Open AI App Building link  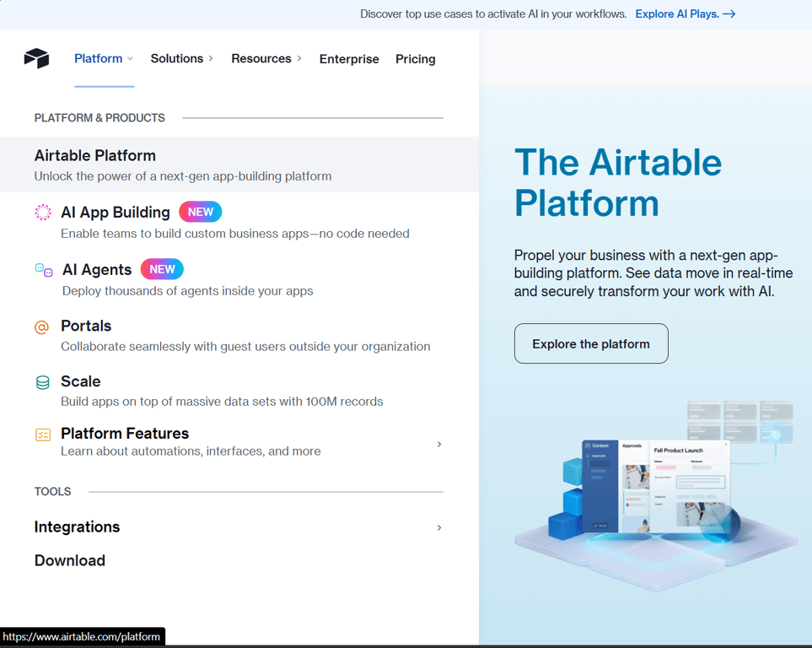[115, 212]
